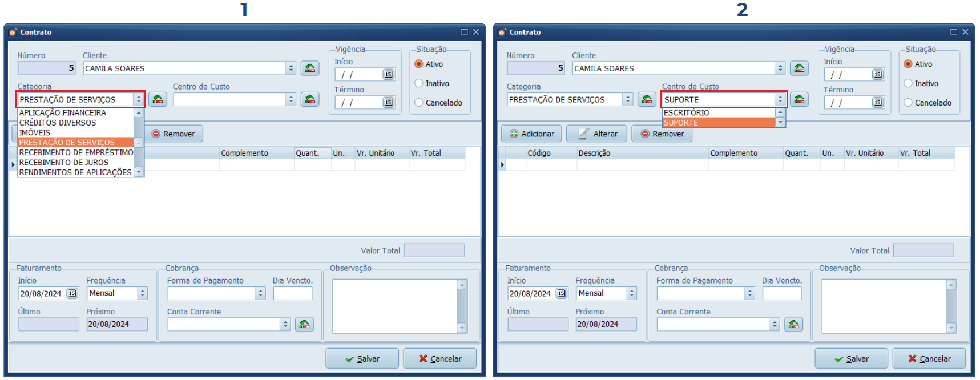This screenshot has width=980, height=380.
Task: Click the Adicionar button
Action: (531, 134)
